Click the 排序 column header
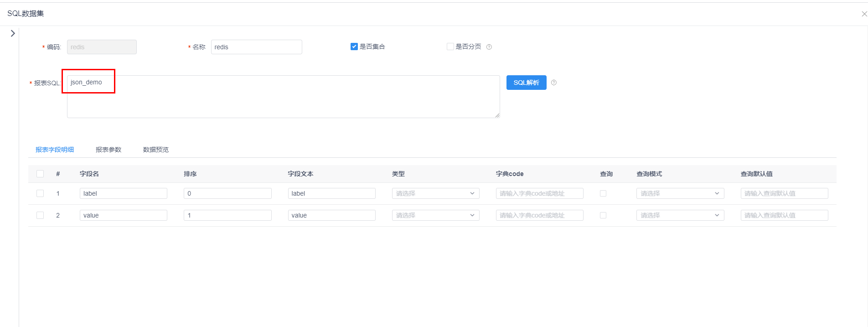Viewport: 868px width, 327px height. pyautogui.click(x=190, y=174)
